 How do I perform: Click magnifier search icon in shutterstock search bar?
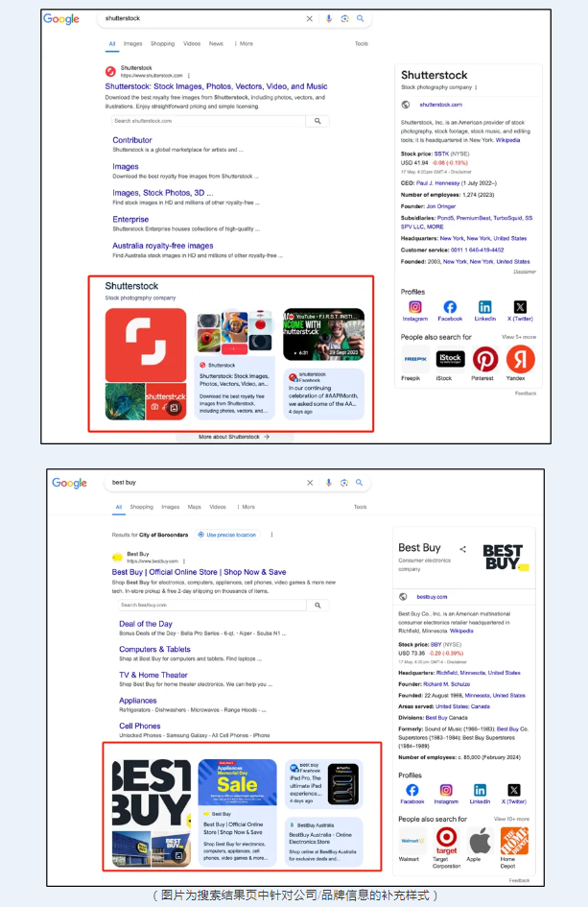[361, 18]
